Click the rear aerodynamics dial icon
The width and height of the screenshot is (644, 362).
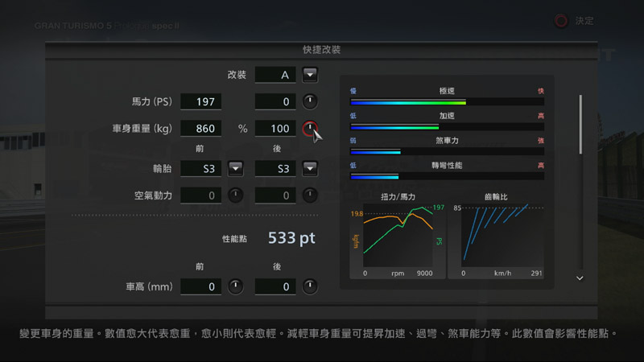(x=310, y=195)
